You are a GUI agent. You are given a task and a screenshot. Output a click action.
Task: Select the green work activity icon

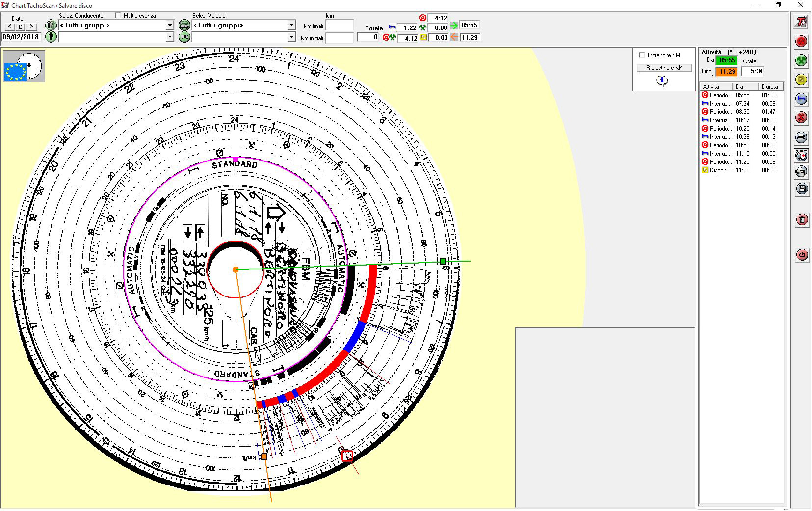801,60
